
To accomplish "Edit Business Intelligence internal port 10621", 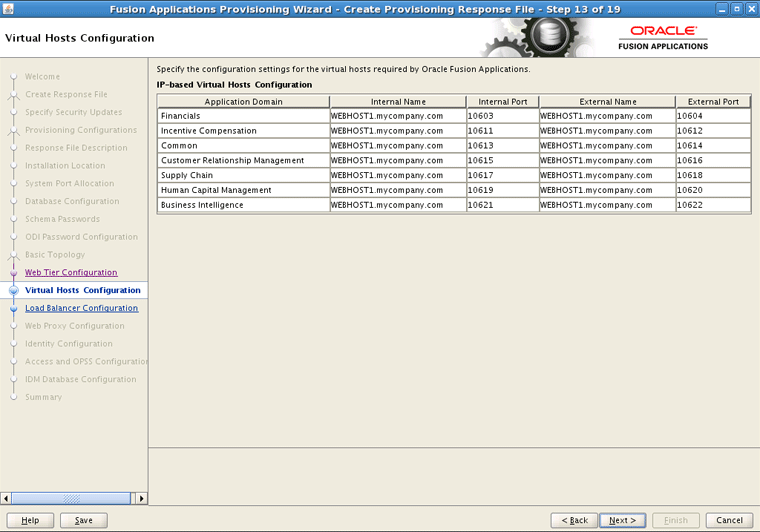I will pos(503,205).
